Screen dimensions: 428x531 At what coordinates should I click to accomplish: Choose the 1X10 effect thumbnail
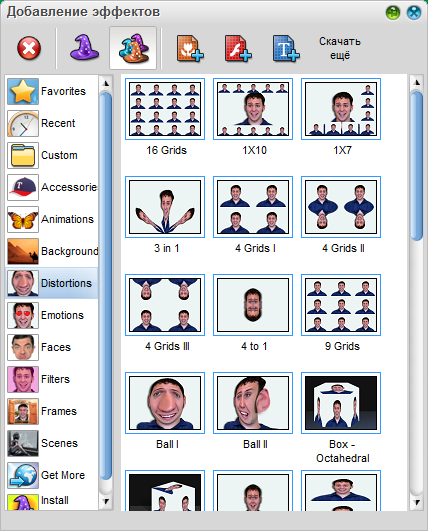click(x=253, y=109)
